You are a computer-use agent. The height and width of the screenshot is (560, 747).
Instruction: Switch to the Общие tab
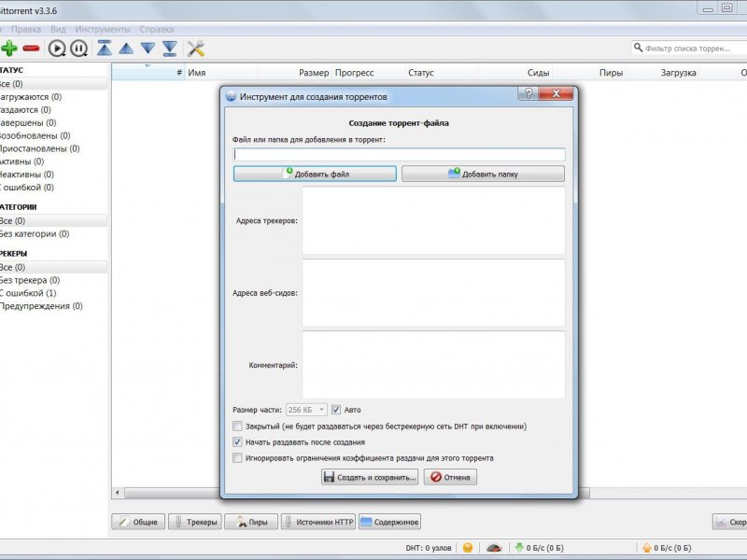click(x=138, y=522)
